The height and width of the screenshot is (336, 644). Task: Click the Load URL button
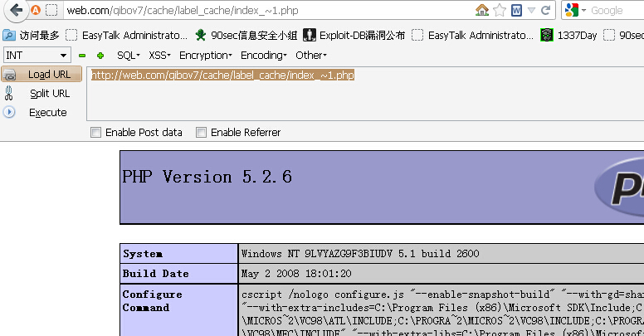(x=41, y=75)
